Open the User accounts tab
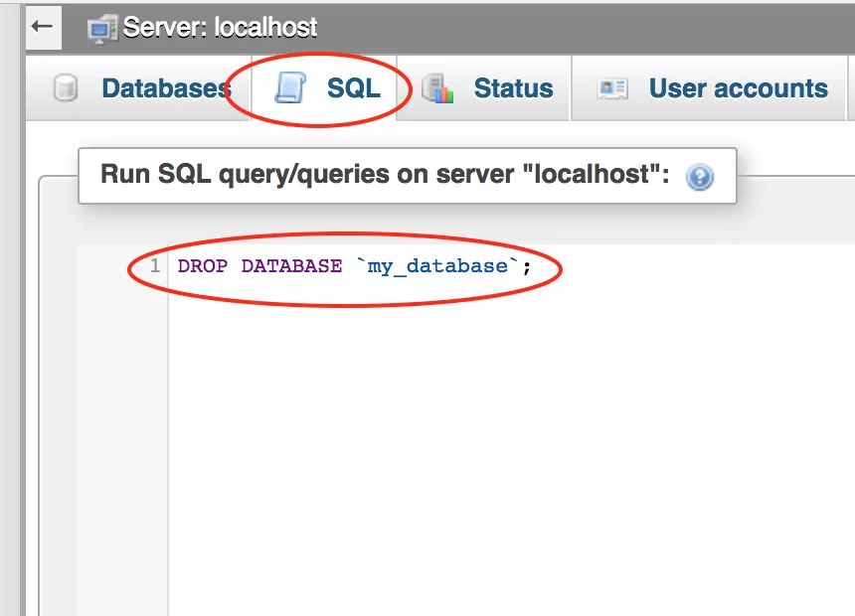The height and width of the screenshot is (616, 855). coord(738,88)
